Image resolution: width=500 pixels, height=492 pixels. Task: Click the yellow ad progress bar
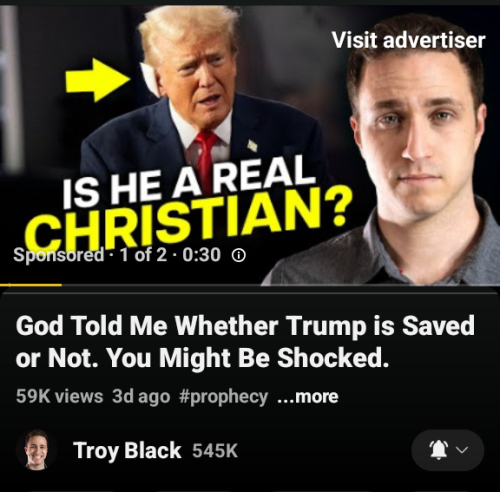click(x=31, y=285)
